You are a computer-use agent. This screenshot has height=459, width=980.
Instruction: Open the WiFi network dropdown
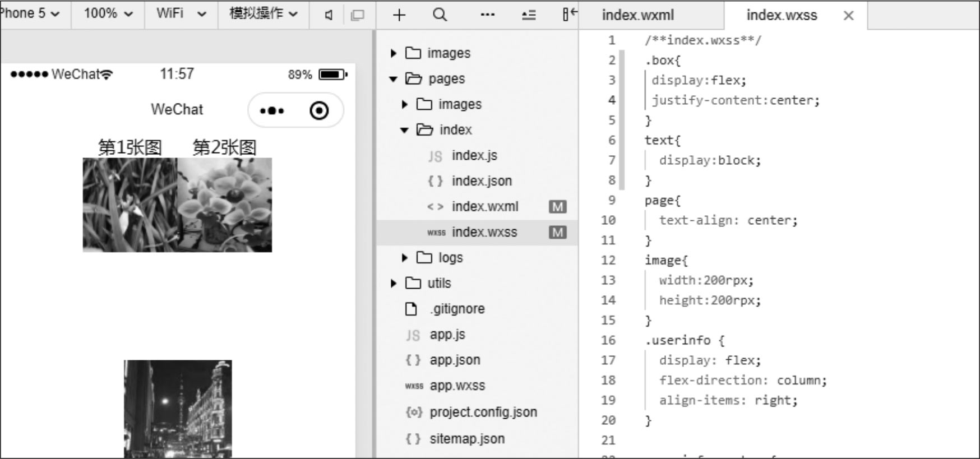pyautogui.click(x=181, y=13)
